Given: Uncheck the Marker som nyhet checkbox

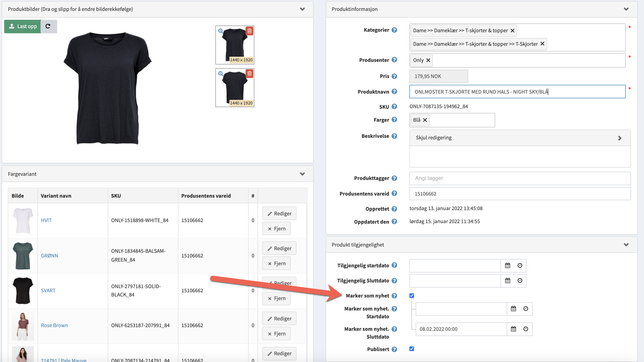Looking at the screenshot, I should coord(412,296).
